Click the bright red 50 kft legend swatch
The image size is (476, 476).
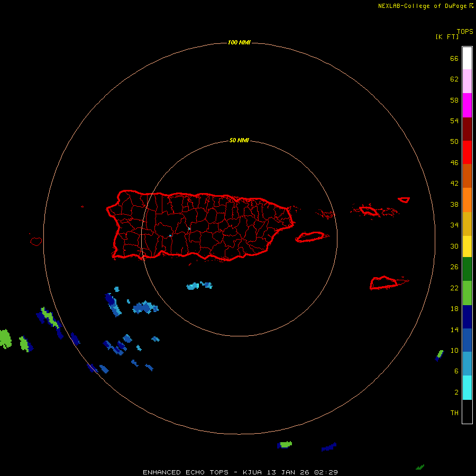pyautogui.click(x=467, y=152)
